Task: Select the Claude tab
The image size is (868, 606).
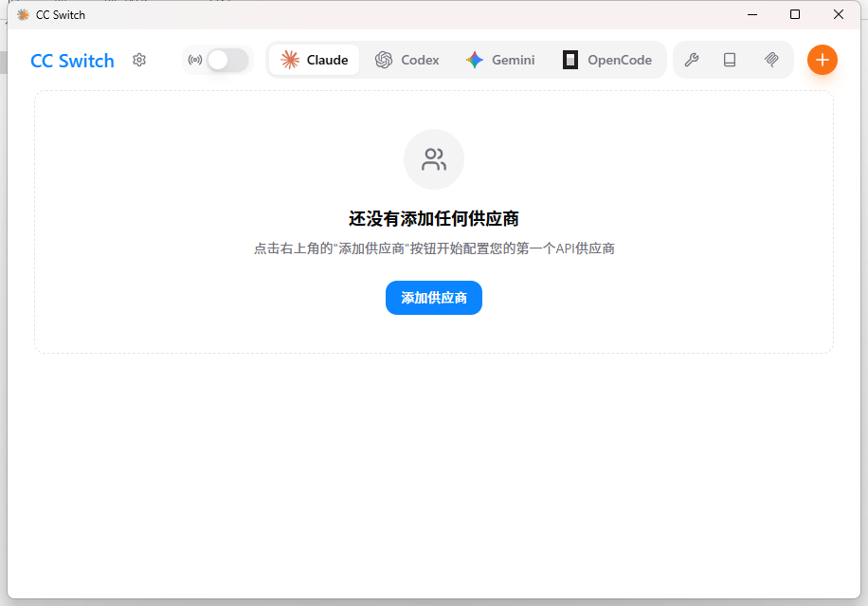Action: [315, 60]
